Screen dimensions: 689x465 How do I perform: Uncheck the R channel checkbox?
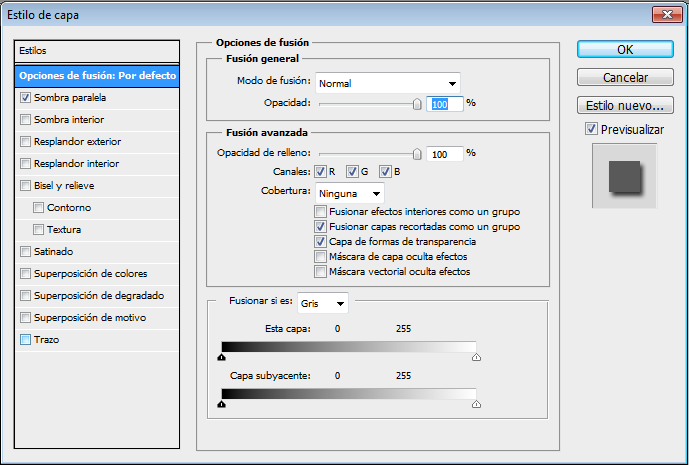(x=321, y=172)
